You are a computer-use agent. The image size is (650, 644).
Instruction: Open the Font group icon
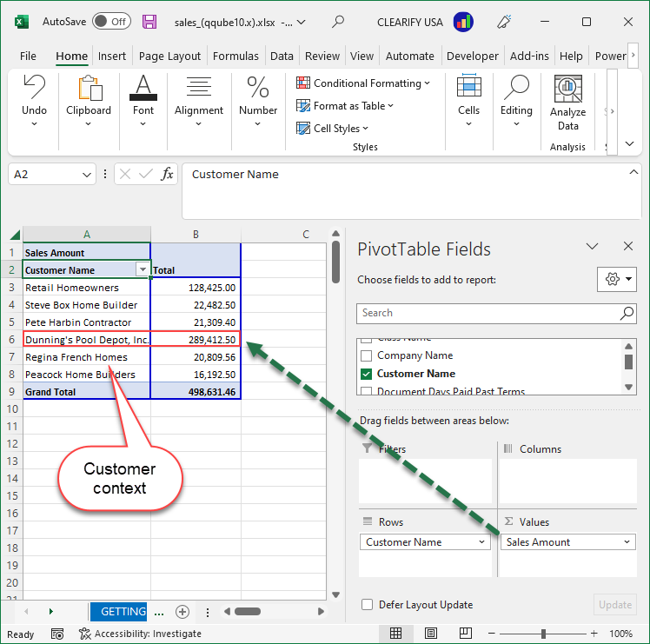tap(143, 88)
